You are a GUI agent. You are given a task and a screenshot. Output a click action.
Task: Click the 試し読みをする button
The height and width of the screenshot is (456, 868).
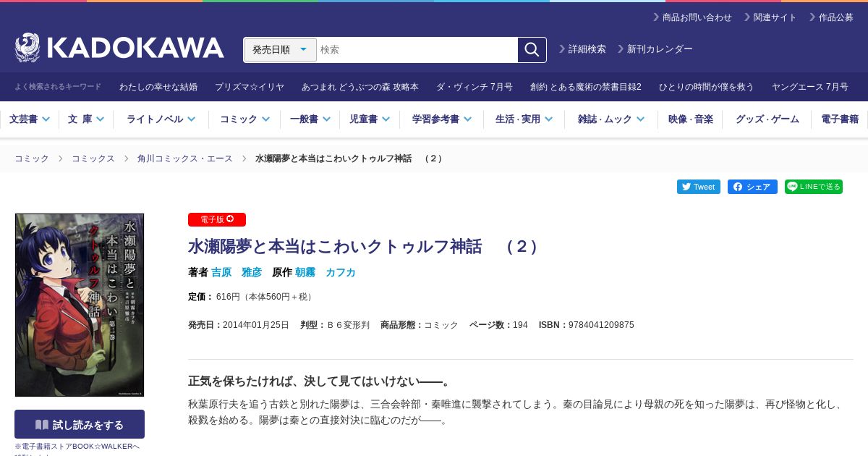(80, 425)
